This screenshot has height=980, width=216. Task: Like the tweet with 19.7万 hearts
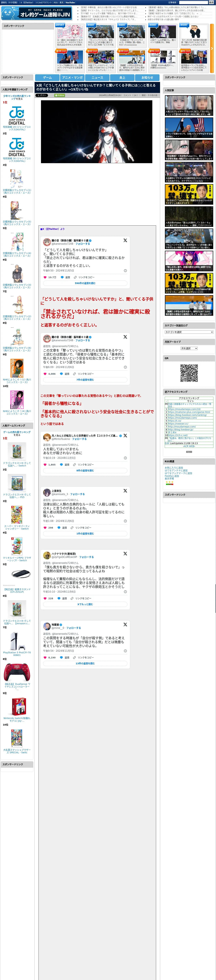pos(45,277)
